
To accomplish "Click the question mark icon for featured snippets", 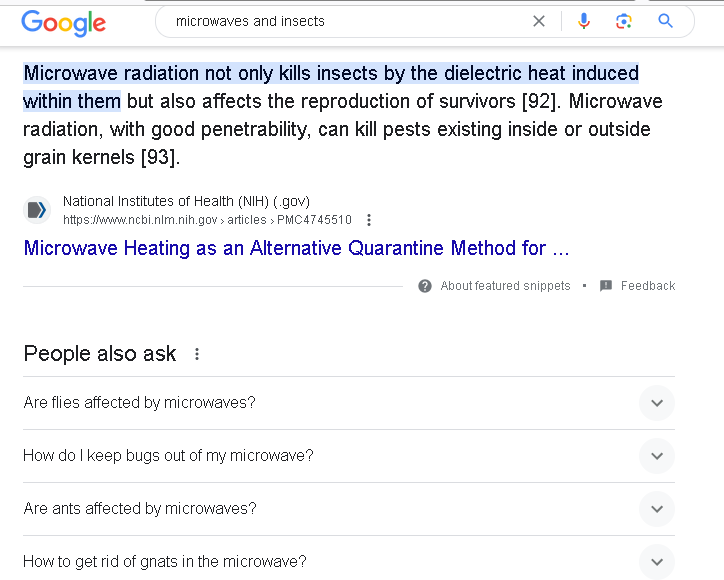I will [x=425, y=286].
